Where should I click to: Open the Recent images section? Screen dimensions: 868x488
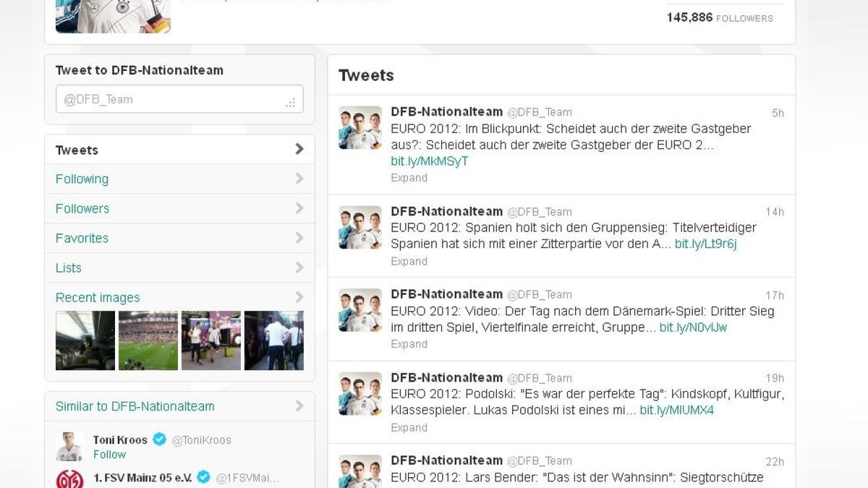coord(98,297)
